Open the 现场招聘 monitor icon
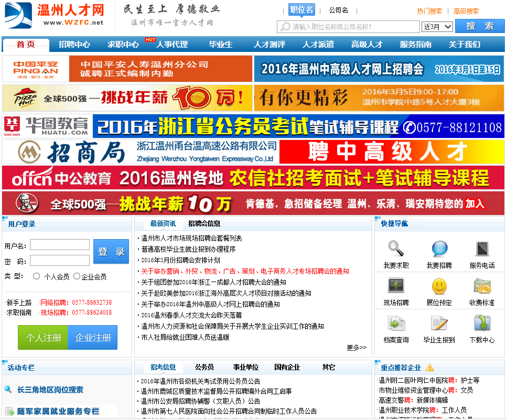 pos(396,286)
